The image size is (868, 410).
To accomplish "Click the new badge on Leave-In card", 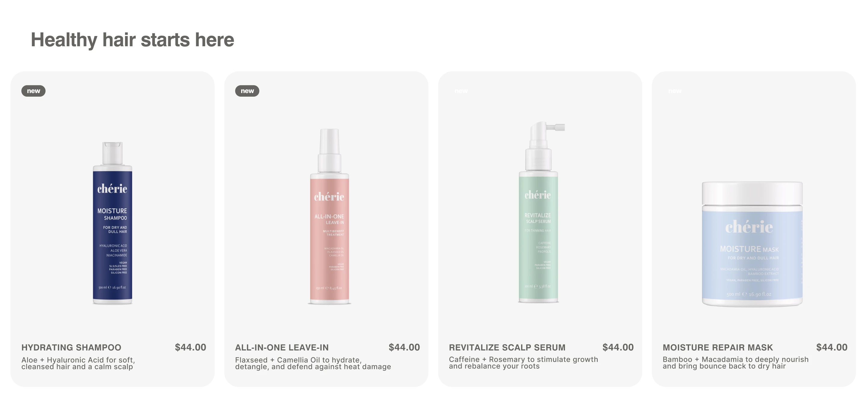I will [247, 91].
